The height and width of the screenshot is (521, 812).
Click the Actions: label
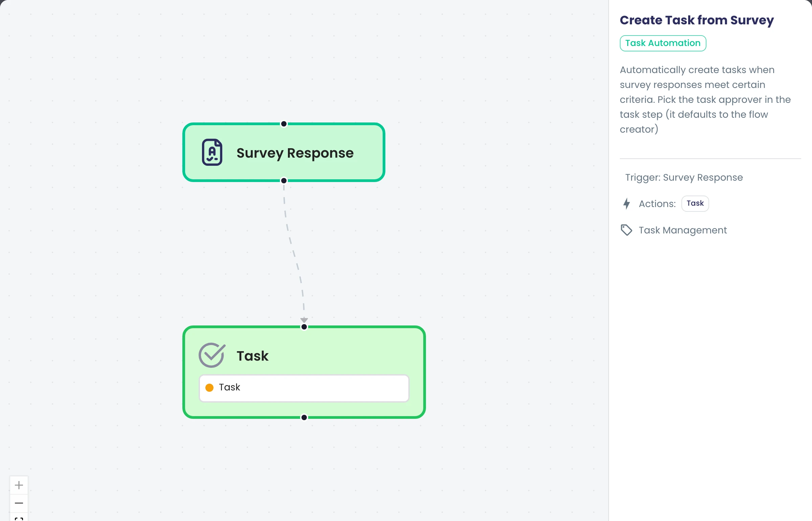pyautogui.click(x=657, y=204)
